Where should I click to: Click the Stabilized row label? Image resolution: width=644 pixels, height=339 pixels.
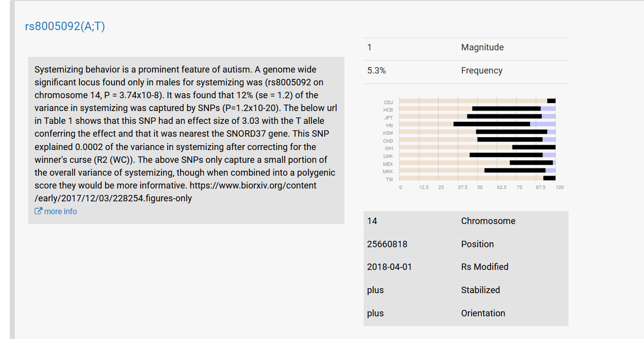480,290
